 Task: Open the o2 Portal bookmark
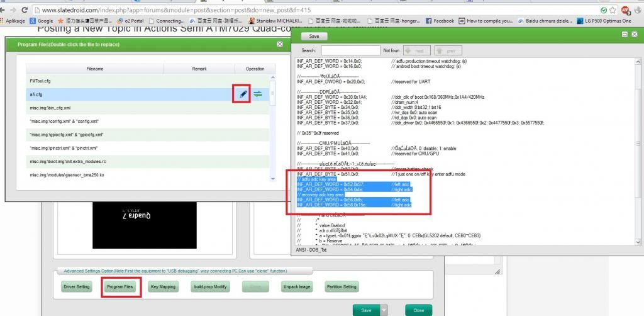coord(130,21)
